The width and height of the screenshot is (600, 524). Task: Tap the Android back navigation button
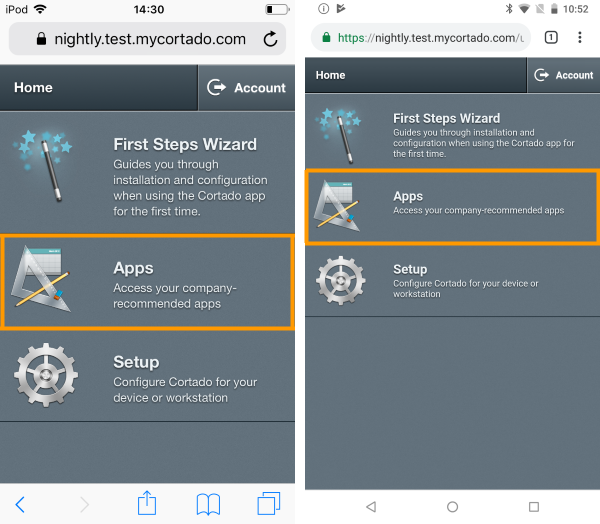(371, 507)
